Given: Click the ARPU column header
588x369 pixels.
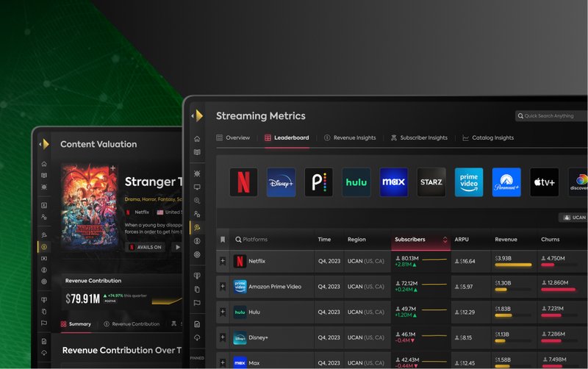Looking at the screenshot, I should click(x=462, y=239).
